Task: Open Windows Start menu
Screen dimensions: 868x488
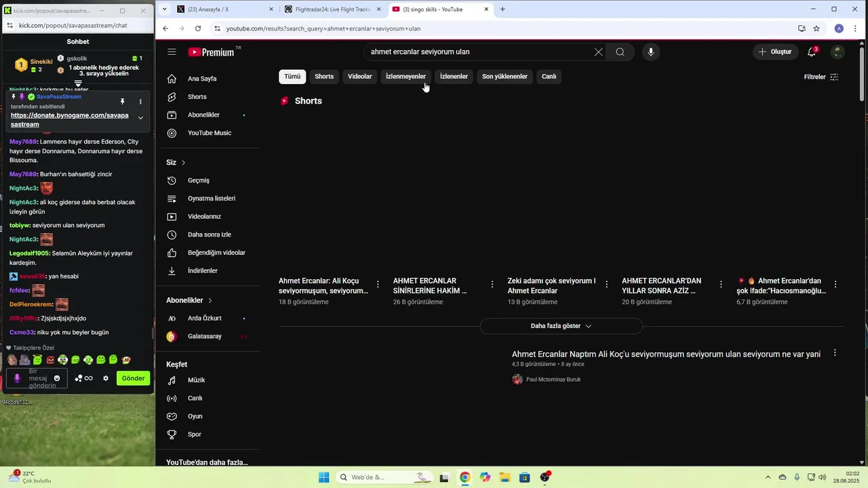Action: (x=324, y=477)
